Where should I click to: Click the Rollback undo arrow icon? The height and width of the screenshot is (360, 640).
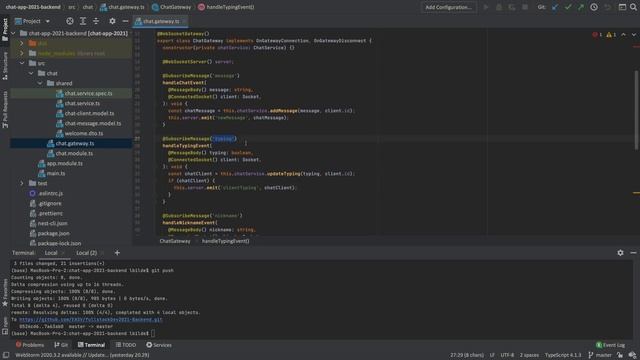click(x=608, y=7)
